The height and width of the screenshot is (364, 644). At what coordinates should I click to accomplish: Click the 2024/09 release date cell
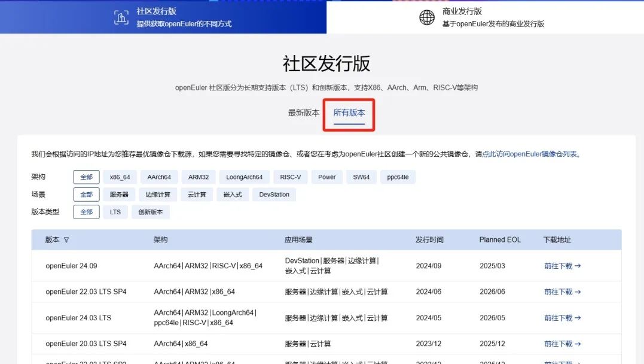[x=429, y=266]
